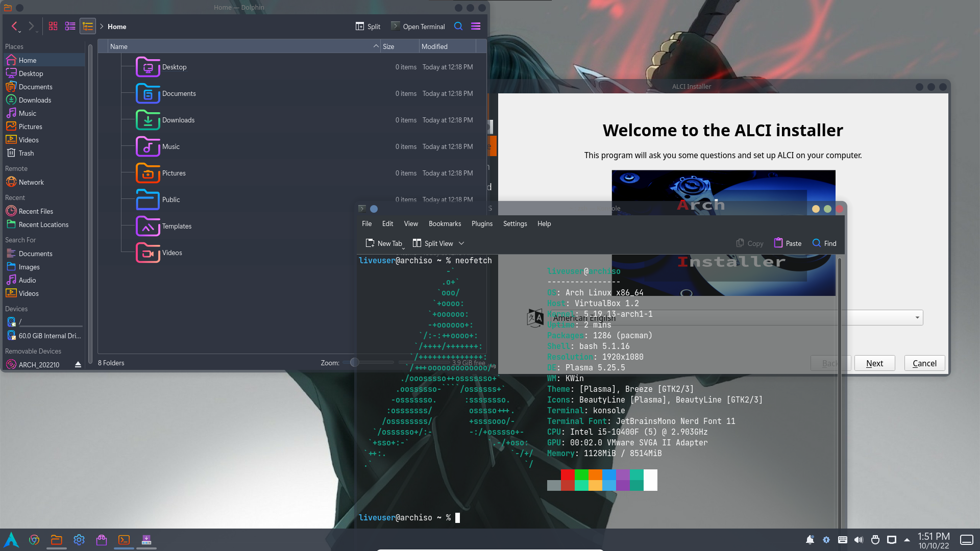Open Konsole View menu
Viewport: 980px width, 551px height.
(411, 223)
